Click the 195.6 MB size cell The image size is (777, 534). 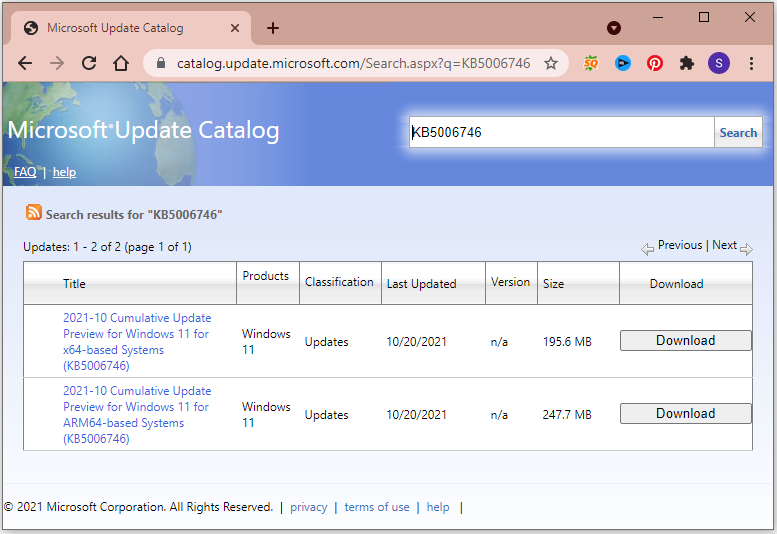(x=567, y=342)
